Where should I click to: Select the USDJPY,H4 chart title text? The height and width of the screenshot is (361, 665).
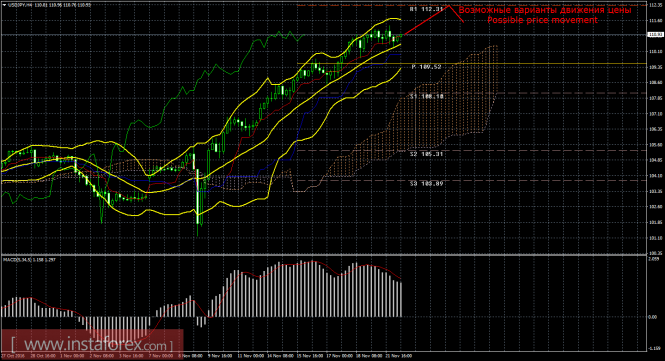(20, 5)
